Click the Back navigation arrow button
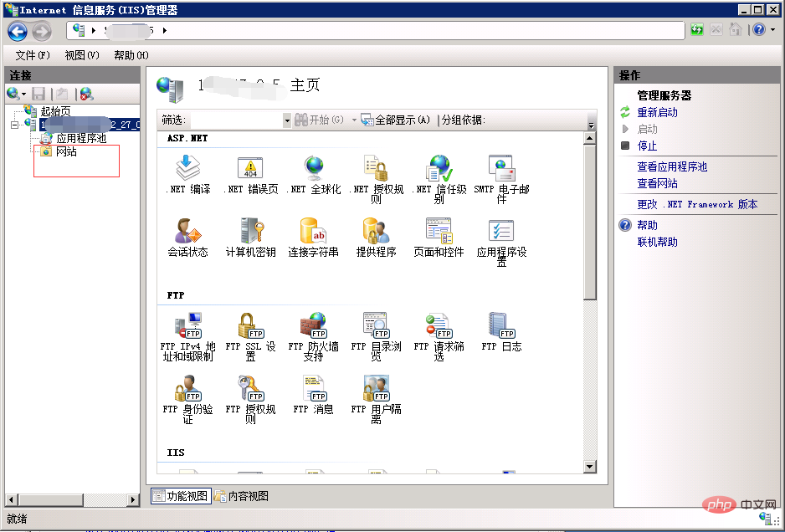The height and width of the screenshot is (532, 785). [18, 32]
